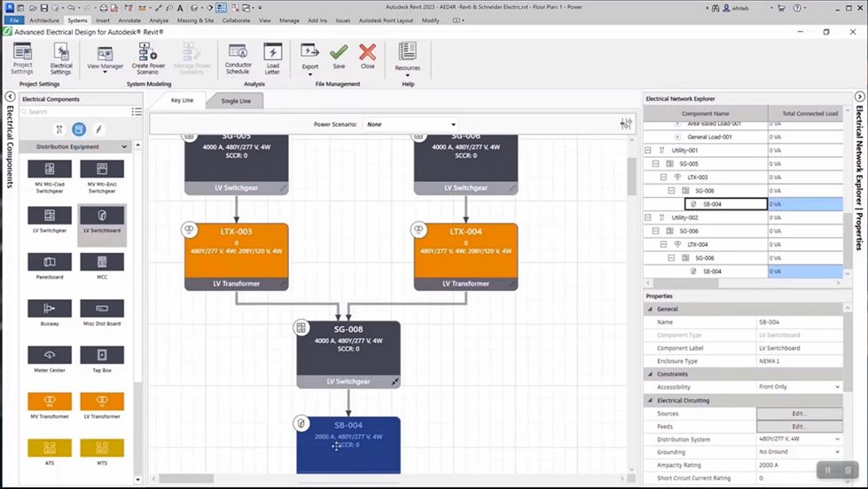Collapse the Utility-001 tree node

[x=648, y=150]
